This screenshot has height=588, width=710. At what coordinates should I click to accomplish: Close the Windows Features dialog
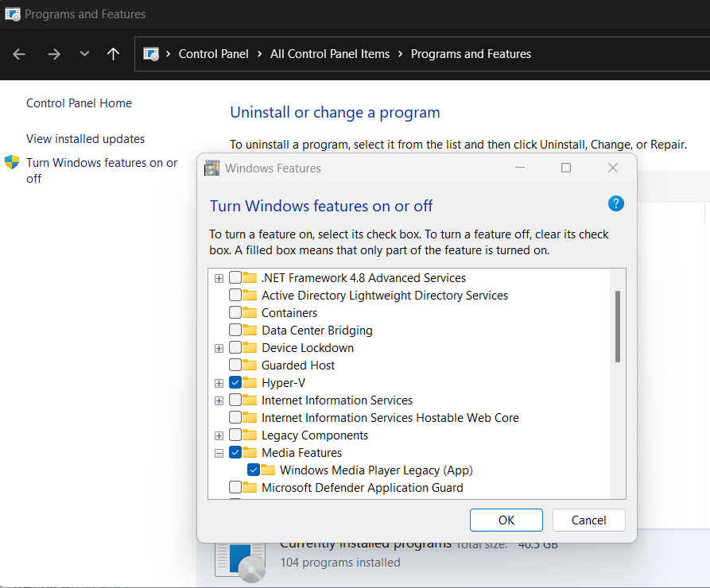pyautogui.click(x=613, y=168)
